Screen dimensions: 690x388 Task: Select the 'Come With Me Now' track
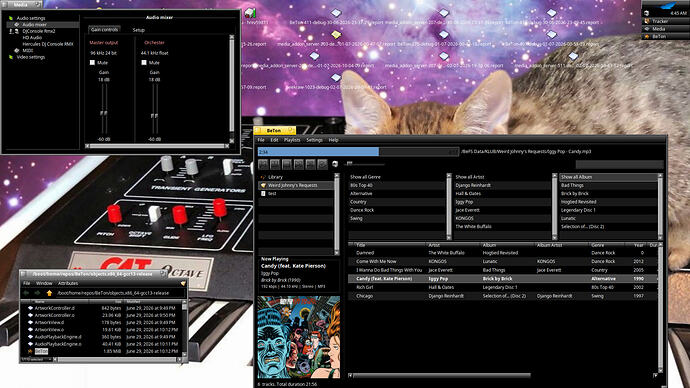pyautogui.click(x=503, y=261)
